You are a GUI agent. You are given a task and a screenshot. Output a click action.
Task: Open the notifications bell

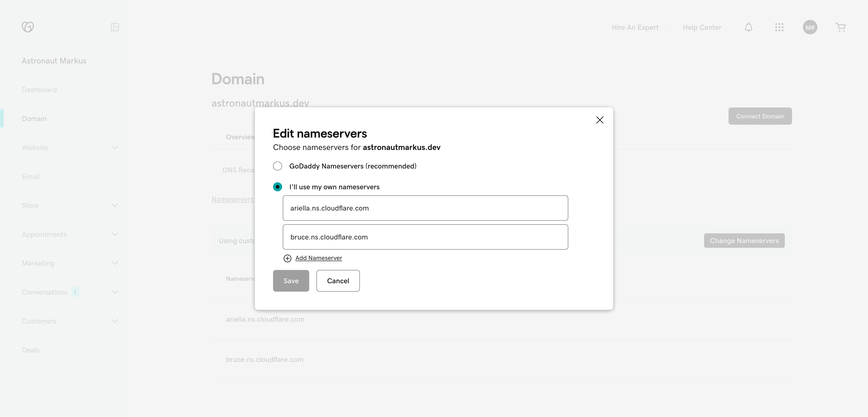pyautogui.click(x=749, y=27)
